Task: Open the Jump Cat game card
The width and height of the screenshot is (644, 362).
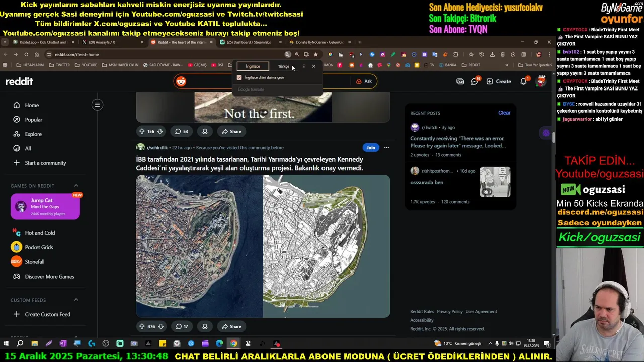Action: [45, 206]
